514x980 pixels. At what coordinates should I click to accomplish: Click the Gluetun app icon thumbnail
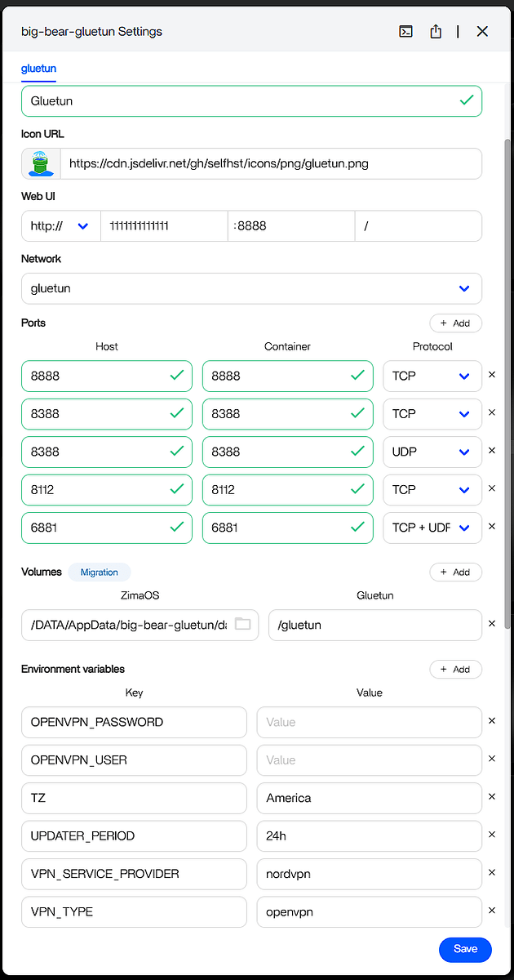pyautogui.click(x=41, y=163)
